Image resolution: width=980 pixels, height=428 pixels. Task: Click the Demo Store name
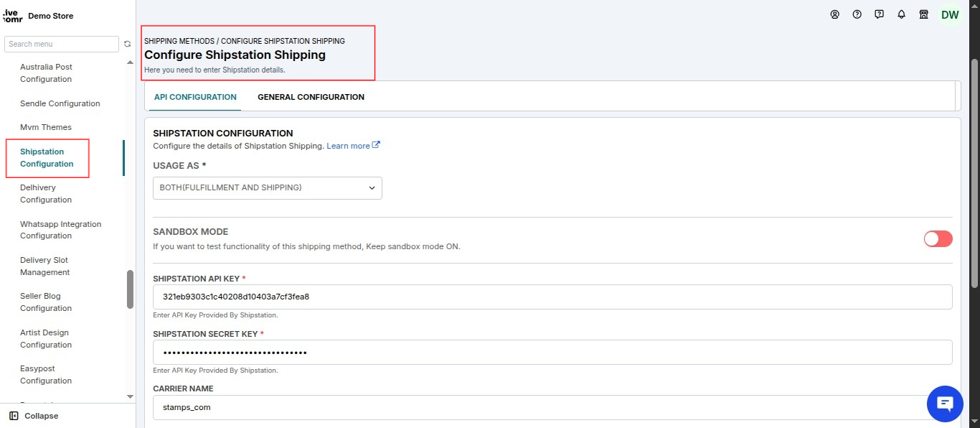click(x=50, y=16)
